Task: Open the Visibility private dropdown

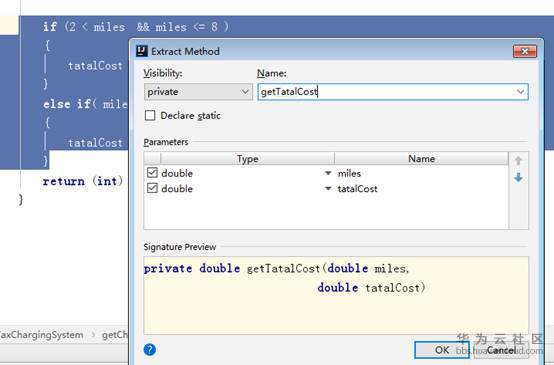Action: pos(198,92)
